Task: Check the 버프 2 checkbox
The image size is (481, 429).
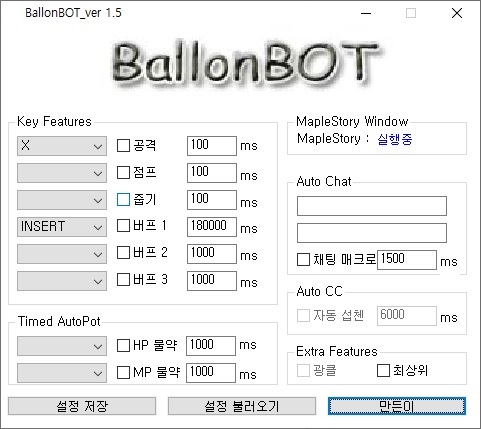Action: tap(123, 253)
